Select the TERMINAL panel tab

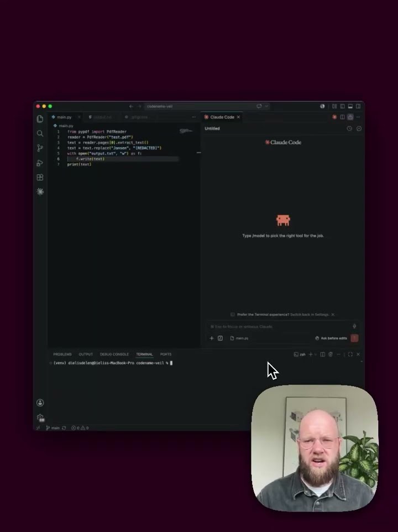(x=144, y=354)
